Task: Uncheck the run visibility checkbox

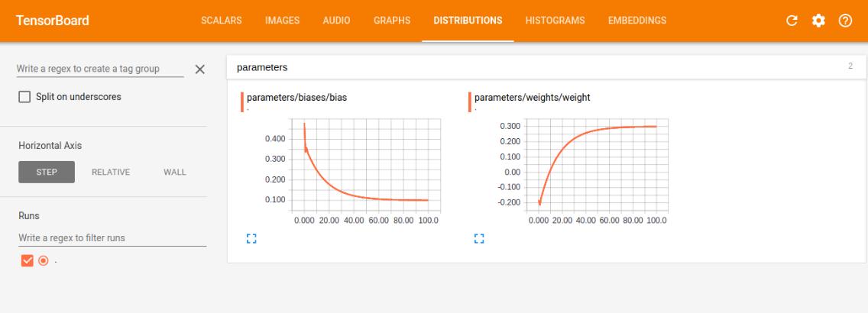Action: 28,260
